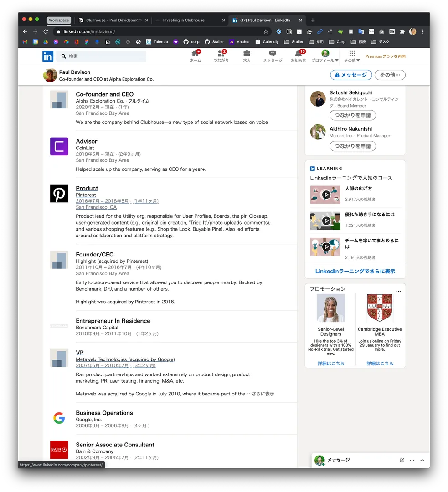Bookmark page with the star icon
448x492 pixels.
pyautogui.click(x=266, y=31)
